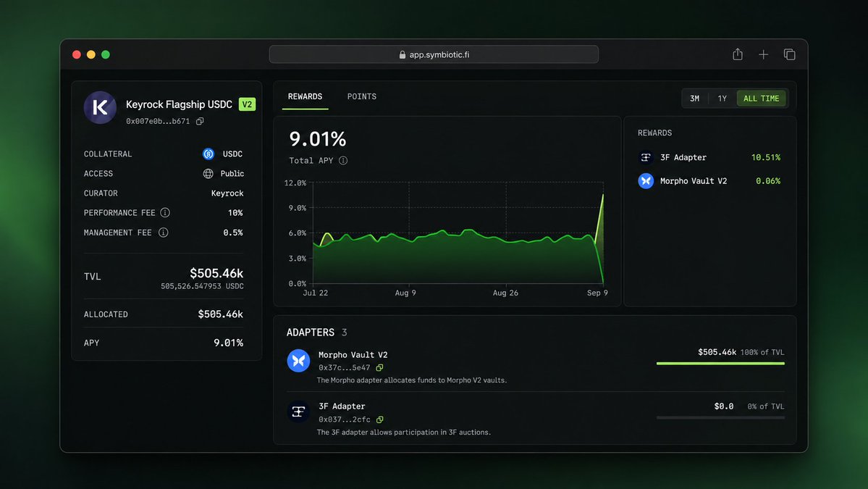
Task: Click the 10% performance fee value
Action: pyautogui.click(x=235, y=213)
